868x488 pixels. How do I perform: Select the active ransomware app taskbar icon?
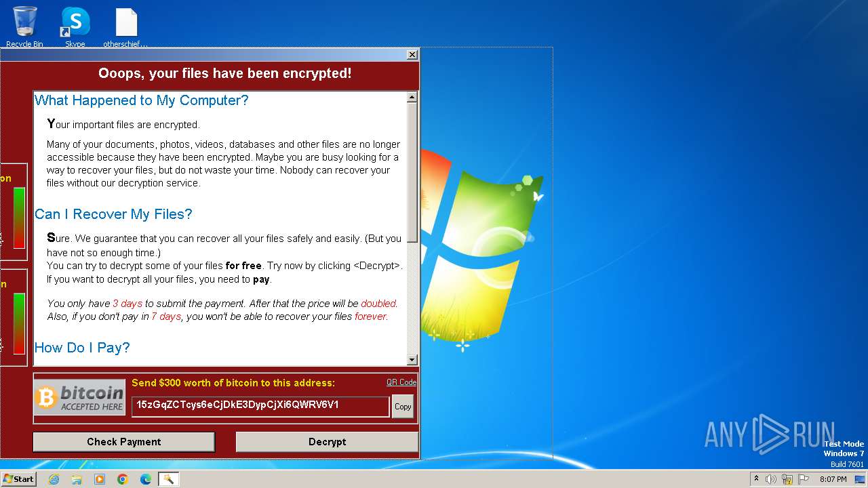click(x=168, y=479)
